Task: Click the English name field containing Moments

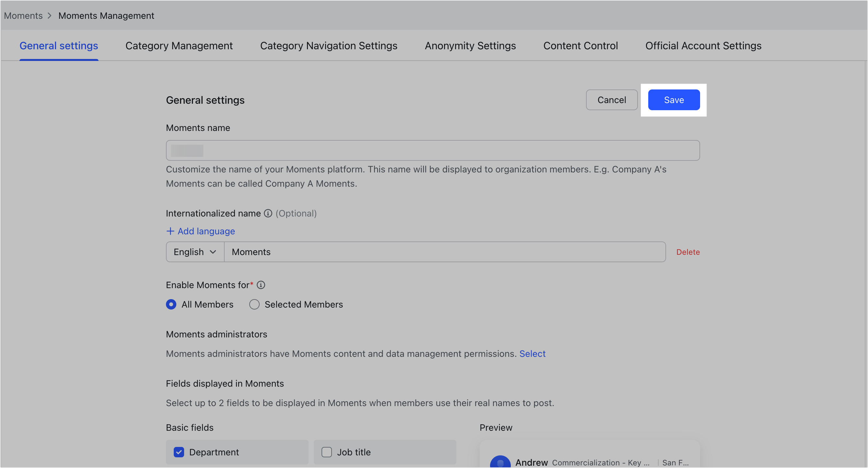Action: coord(445,252)
